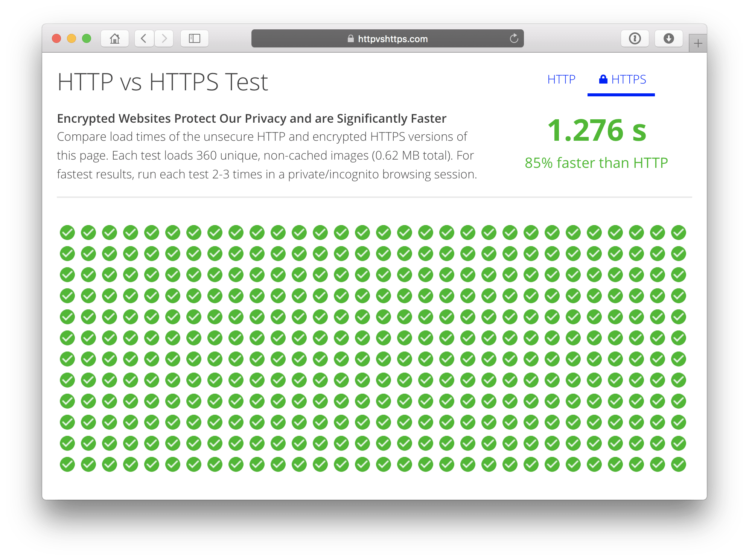Reload page with circular arrow
This screenshot has height=560, width=749.
tap(514, 38)
